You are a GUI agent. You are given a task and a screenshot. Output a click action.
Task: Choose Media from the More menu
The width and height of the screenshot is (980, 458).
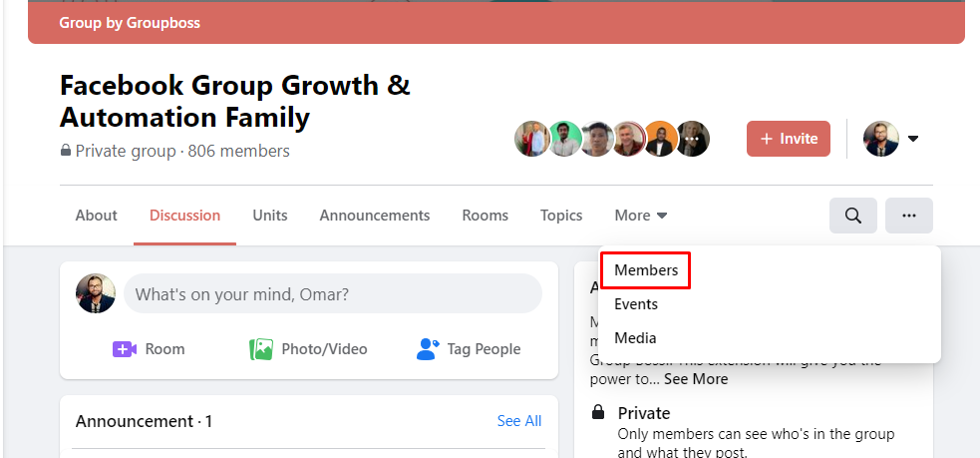click(x=635, y=338)
